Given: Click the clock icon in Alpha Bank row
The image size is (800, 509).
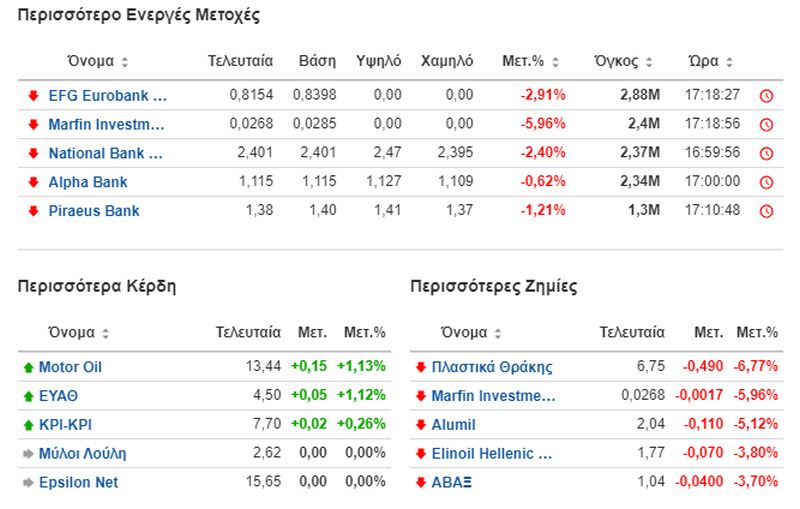Looking at the screenshot, I should [766, 182].
